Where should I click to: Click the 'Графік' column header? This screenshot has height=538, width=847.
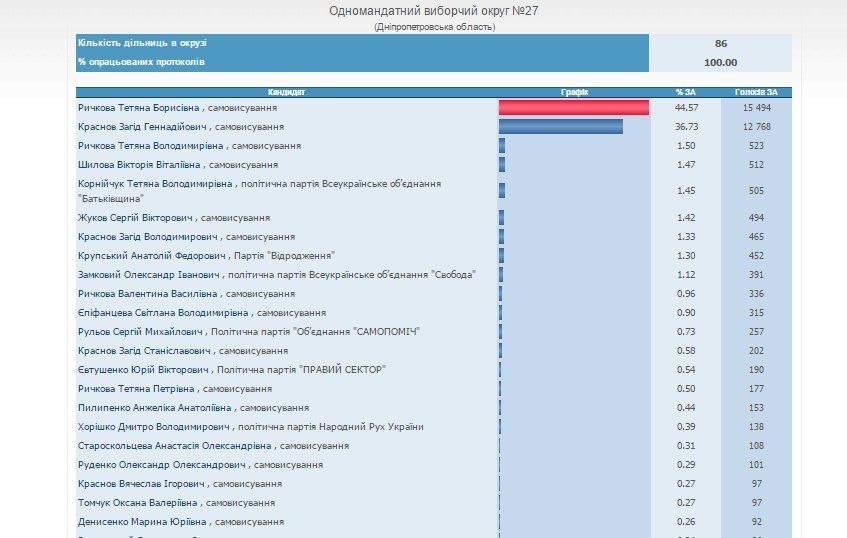point(575,92)
